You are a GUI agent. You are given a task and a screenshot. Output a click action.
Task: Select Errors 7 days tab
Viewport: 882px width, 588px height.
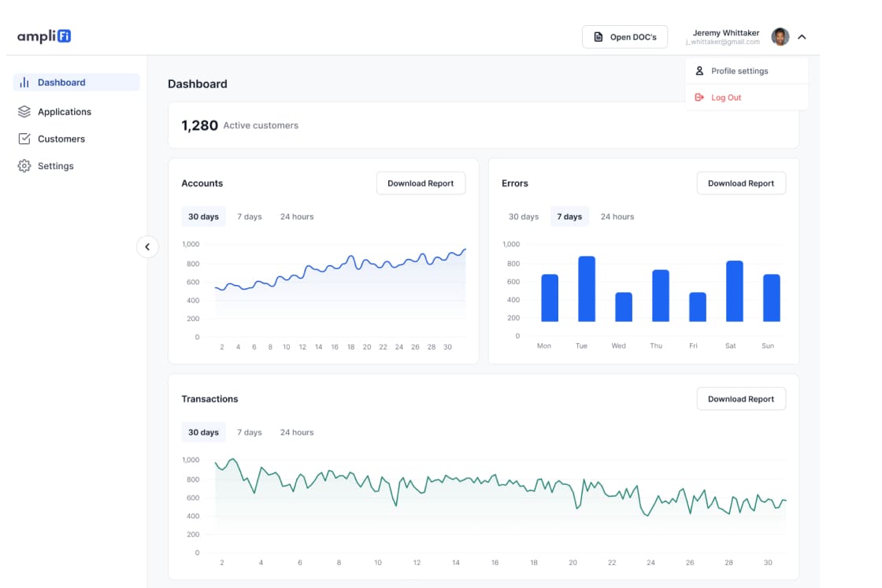[x=569, y=216]
